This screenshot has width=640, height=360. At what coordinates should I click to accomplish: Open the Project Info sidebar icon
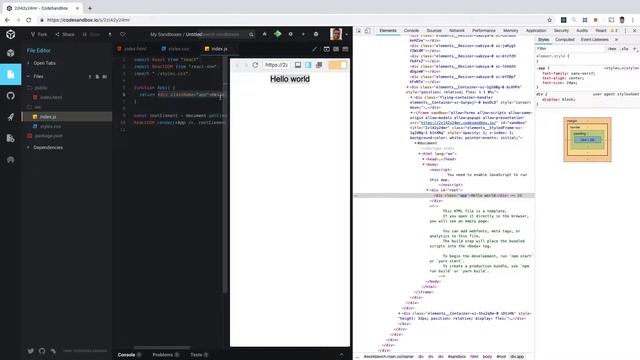point(11,53)
